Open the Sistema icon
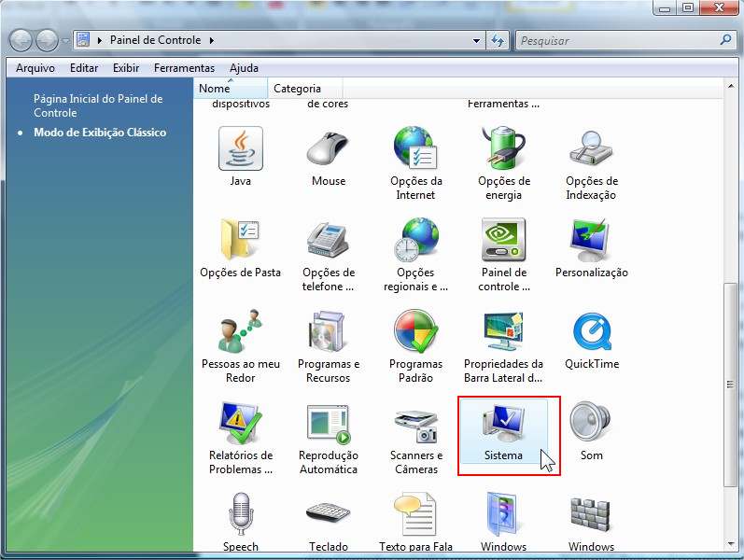744x560 pixels. click(x=503, y=427)
